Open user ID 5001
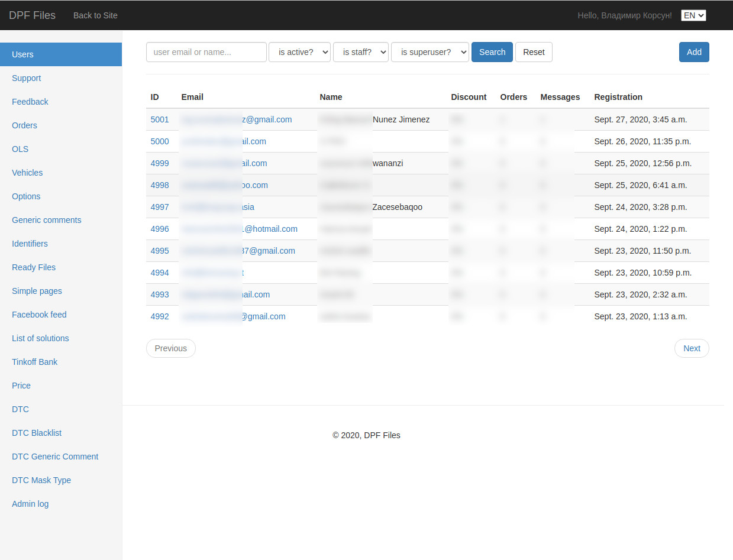Screen dimensions: 733x560 [x=160, y=119]
